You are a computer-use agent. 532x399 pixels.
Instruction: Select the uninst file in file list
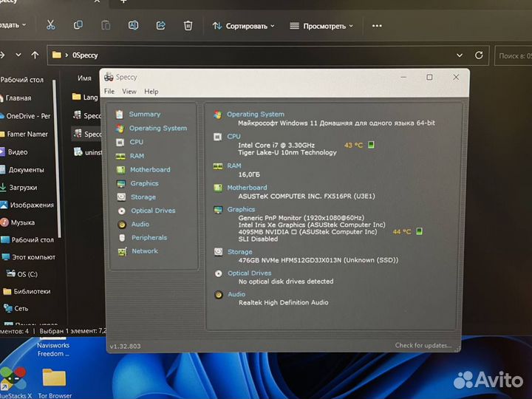click(88, 152)
